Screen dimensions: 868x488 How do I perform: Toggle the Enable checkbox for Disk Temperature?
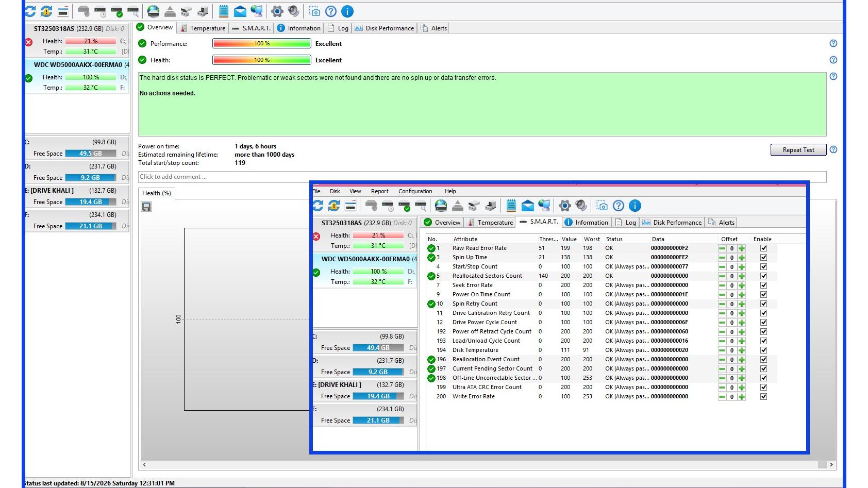coord(763,350)
